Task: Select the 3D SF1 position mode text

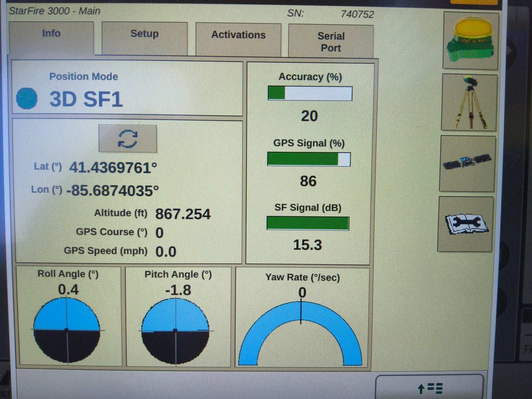Action: (x=86, y=99)
